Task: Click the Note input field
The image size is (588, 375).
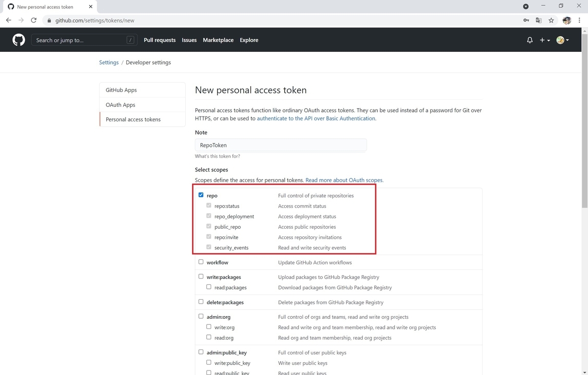Action: coord(281,145)
